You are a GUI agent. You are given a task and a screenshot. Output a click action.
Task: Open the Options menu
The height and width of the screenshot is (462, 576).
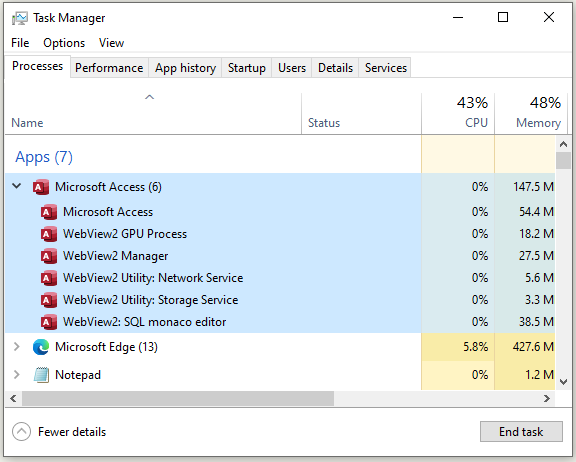64,43
